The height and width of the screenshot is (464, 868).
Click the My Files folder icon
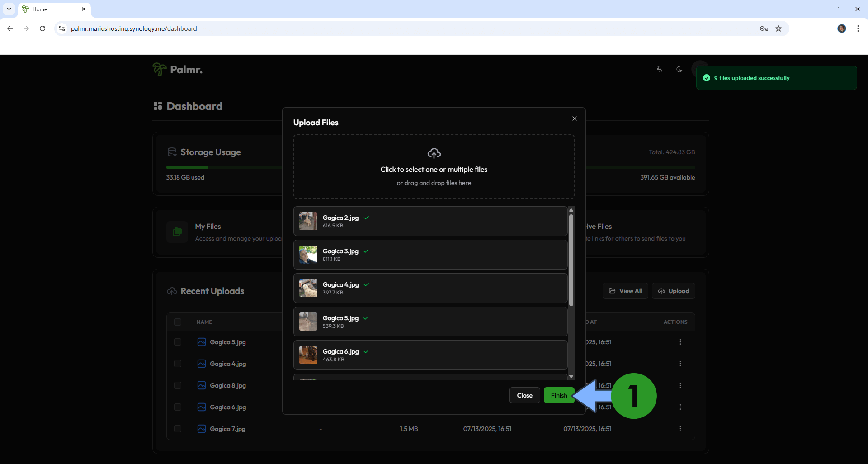point(177,232)
